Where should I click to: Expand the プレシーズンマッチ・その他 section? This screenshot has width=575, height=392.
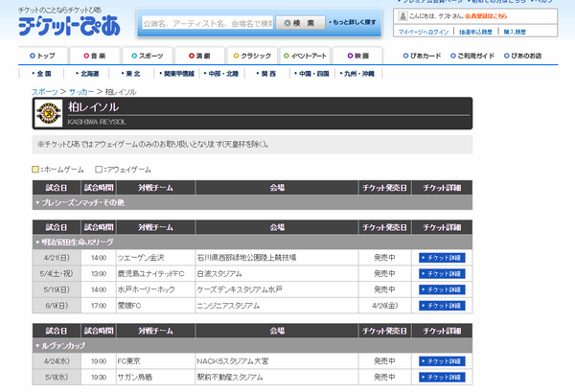coord(252,202)
